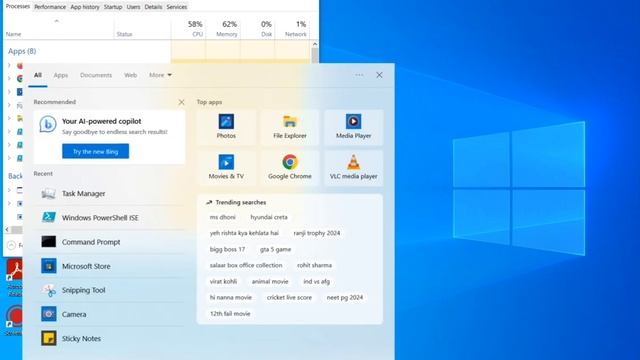The image size is (640, 360).
Task: Switch to Apps search tab
Action: [x=61, y=75]
